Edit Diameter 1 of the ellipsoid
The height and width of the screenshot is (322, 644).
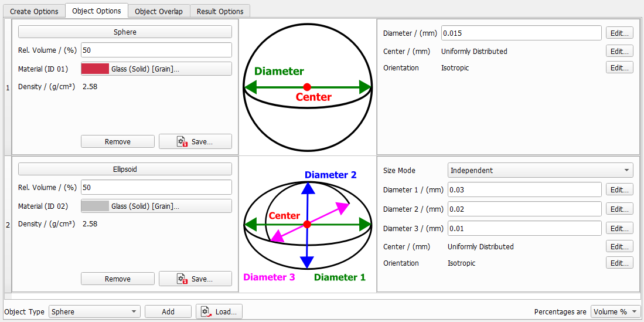pyautogui.click(x=620, y=189)
